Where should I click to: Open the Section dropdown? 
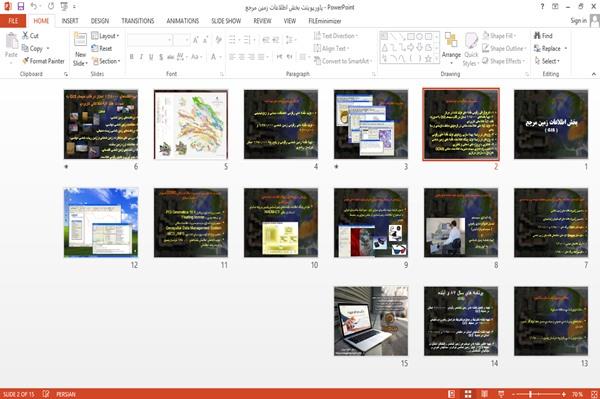106,61
